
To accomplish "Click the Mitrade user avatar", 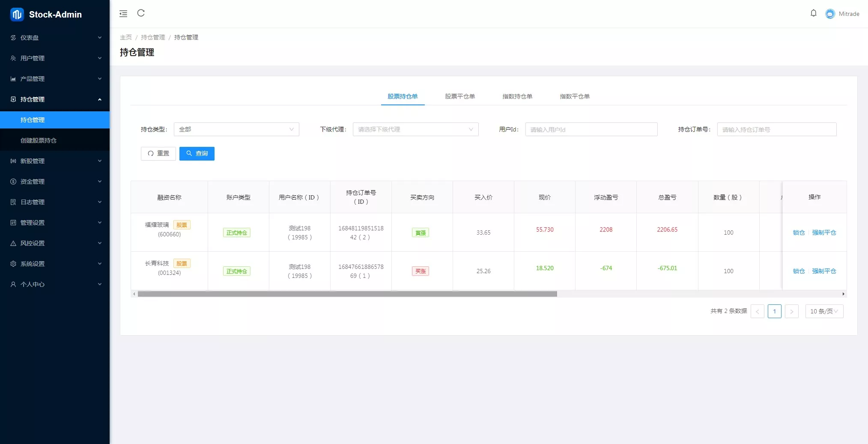I will [830, 14].
